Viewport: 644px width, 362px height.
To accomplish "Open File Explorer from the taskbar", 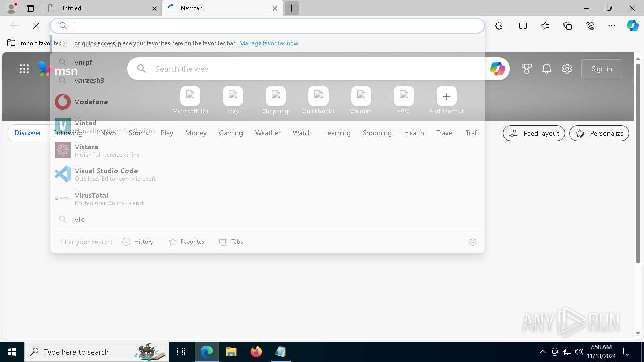I will click(231, 352).
